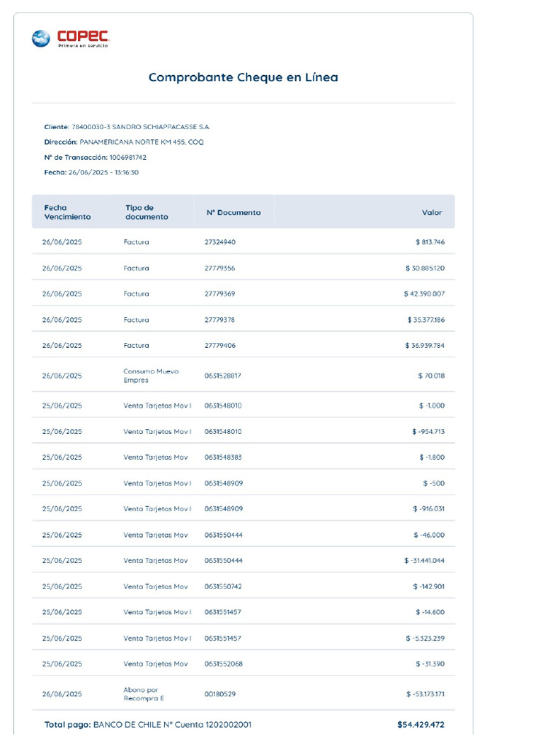Screen dimensions: 560x747
Task: Click the Comprobante Cheque en Línea title
Action: 243,77
